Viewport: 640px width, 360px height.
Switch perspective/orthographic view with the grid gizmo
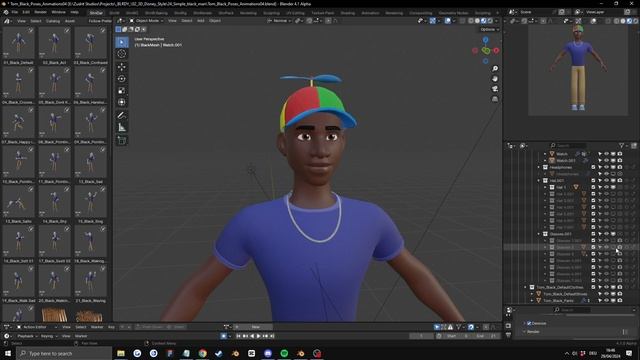pyautogui.click(x=495, y=99)
